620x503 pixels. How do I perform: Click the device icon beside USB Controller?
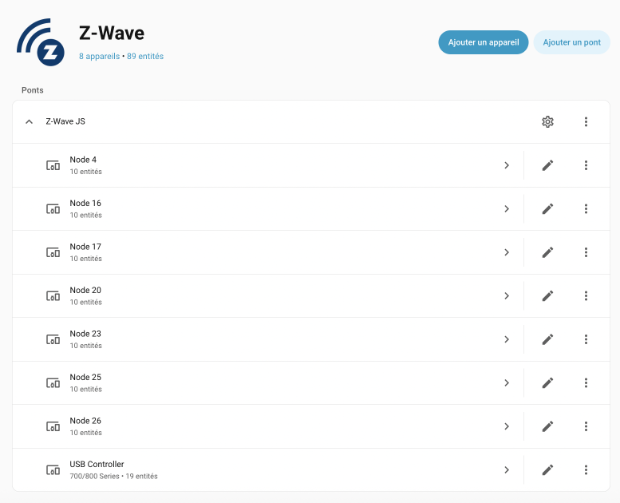coord(53,470)
